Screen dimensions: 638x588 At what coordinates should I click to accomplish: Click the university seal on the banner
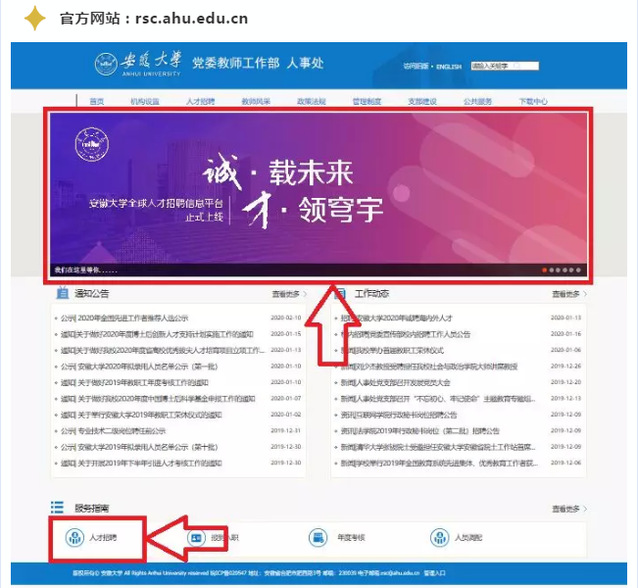click(92, 144)
